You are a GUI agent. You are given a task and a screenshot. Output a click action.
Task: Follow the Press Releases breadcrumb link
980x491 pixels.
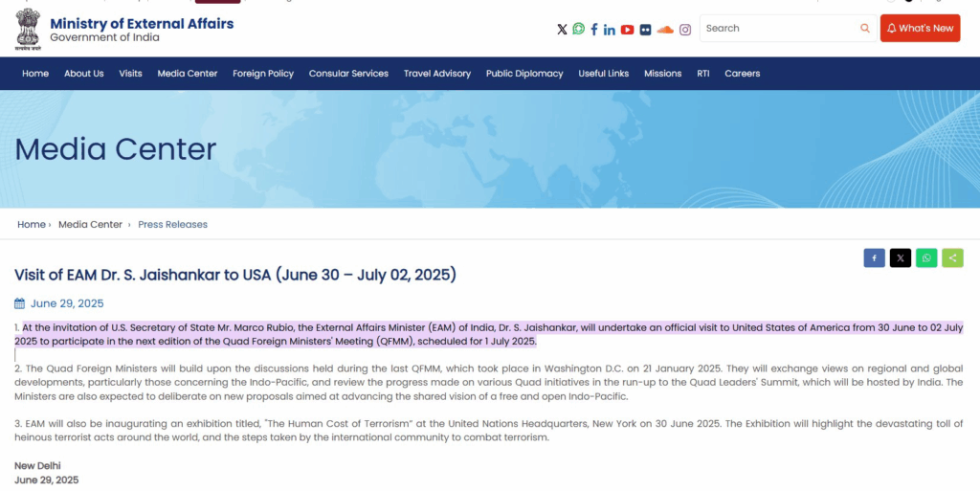172,224
